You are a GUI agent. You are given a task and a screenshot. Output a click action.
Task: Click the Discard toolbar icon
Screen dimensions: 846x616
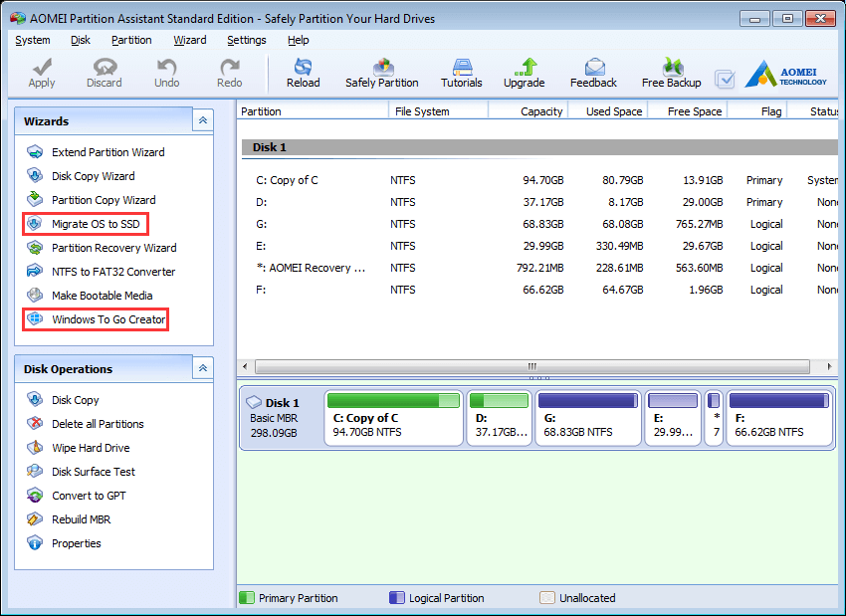105,67
